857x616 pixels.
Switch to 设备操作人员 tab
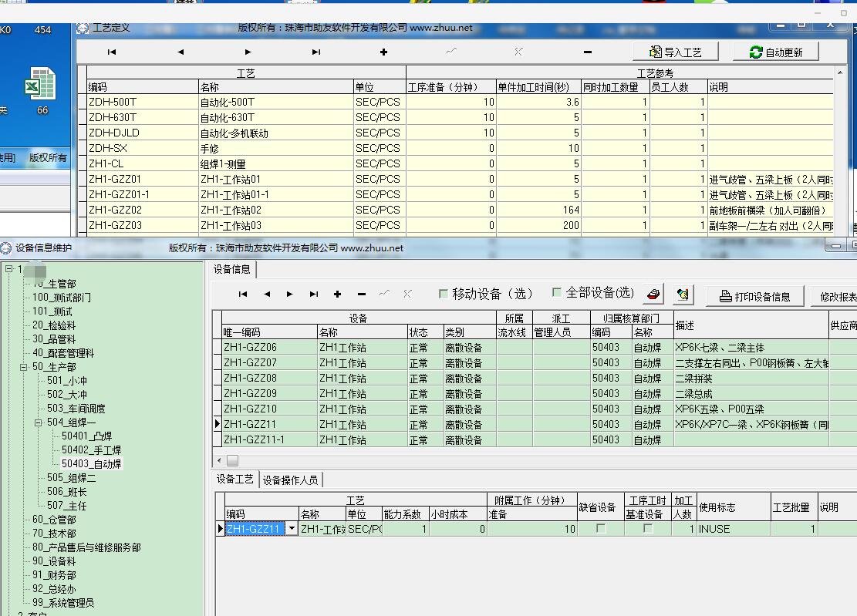pyautogui.click(x=290, y=480)
